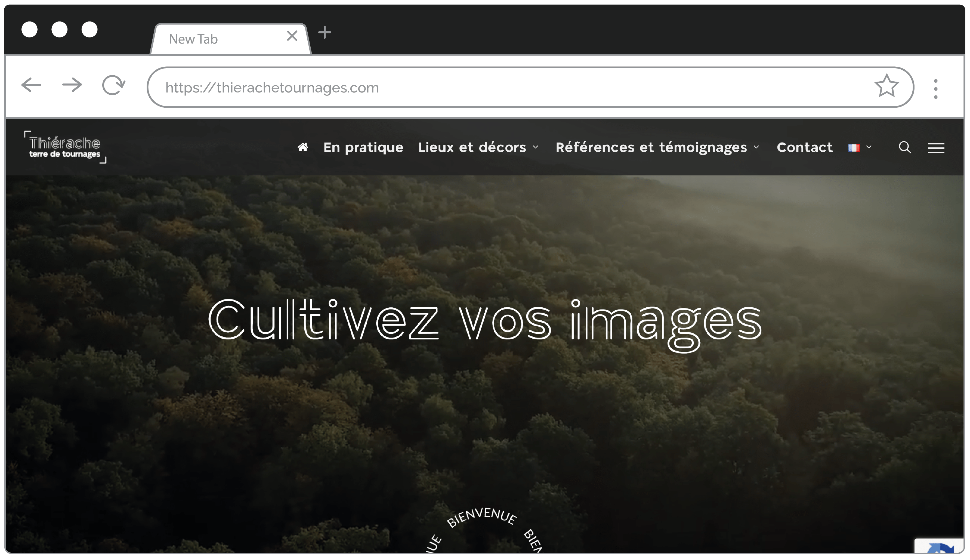Screen dimensions: 970x560
Task: Close the New Tab tab
Action: pos(292,36)
